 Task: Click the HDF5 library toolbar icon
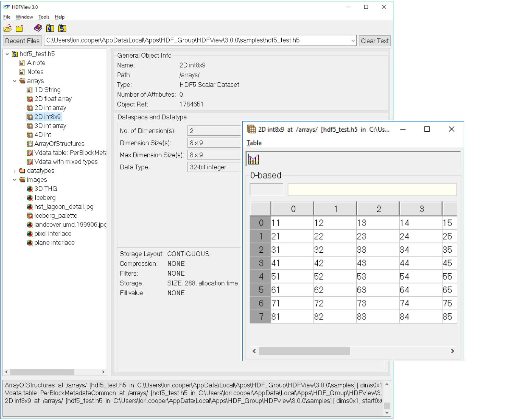click(62, 28)
